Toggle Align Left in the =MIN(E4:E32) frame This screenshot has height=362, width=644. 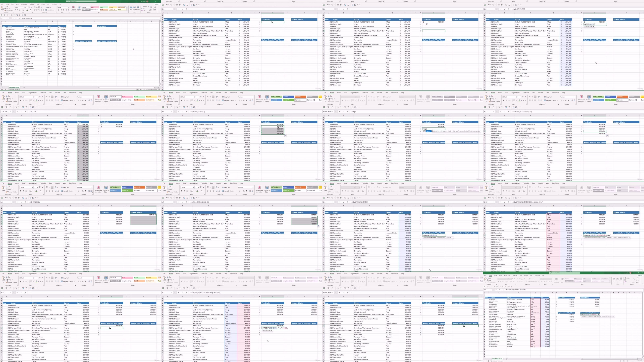46,191
